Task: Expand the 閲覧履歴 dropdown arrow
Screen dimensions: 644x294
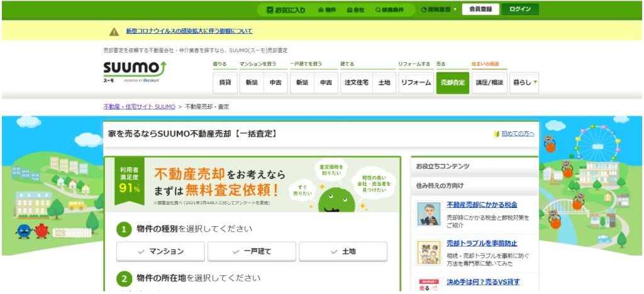Action: tap(455, 10)
